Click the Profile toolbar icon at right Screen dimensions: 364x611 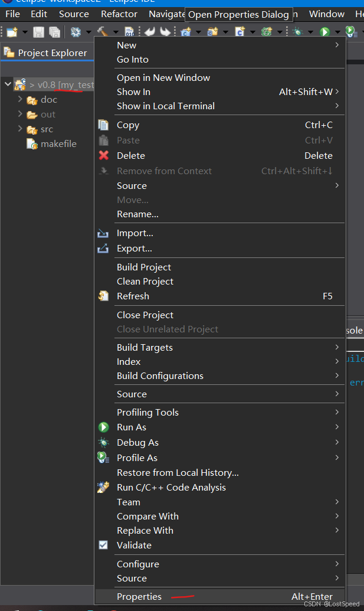[351, 32]
